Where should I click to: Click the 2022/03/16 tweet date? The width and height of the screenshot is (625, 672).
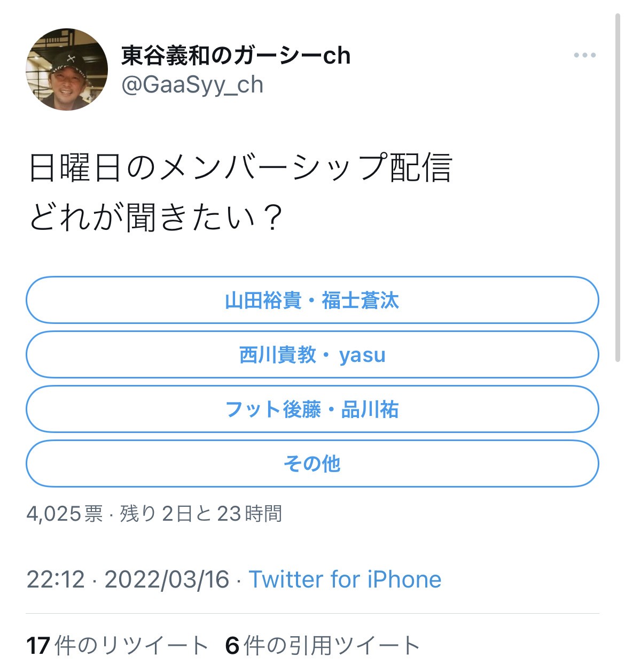point(167,580)
